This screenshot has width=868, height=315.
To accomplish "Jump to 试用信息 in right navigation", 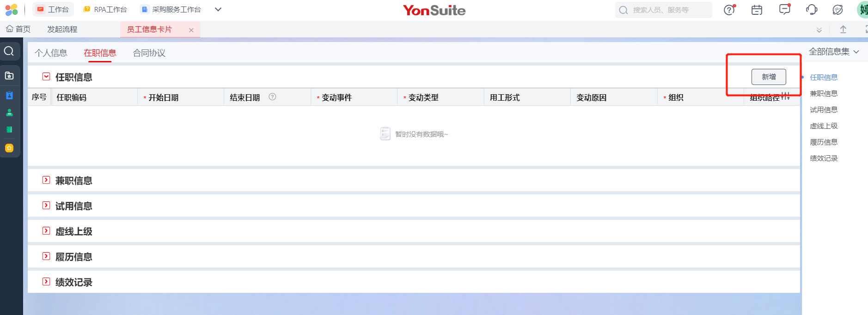I will (824, 110).
